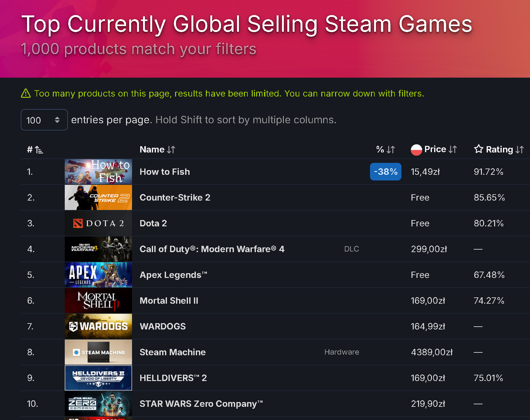
Task: Click the Poland flag currency icon
Action: coord(416,150)
